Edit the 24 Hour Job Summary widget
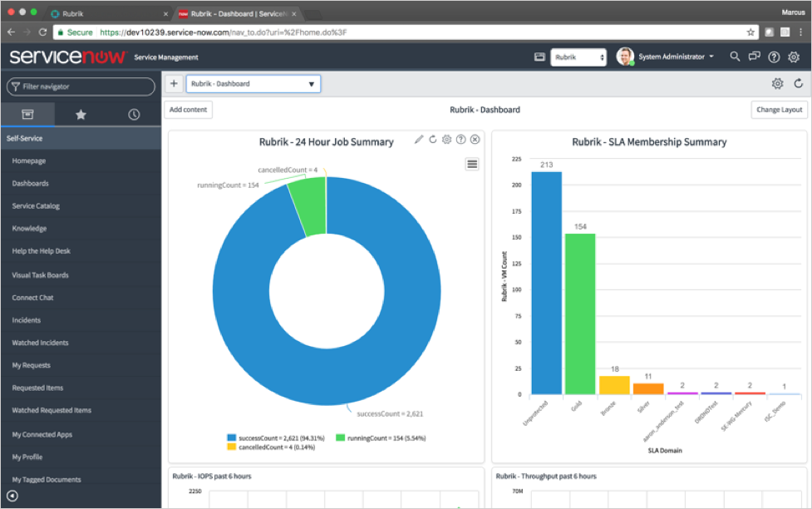This screenshot has width=812, height=509. [x=418, y=140]
